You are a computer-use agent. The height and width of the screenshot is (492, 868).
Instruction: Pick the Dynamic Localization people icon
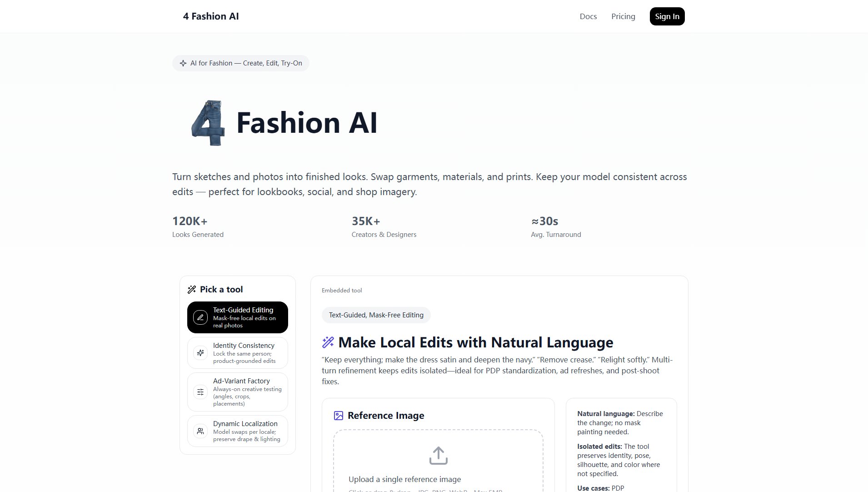200,431
